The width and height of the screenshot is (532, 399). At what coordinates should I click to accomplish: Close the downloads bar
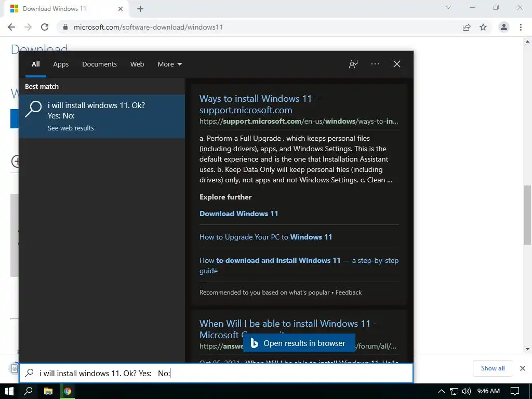coord(523,368)
